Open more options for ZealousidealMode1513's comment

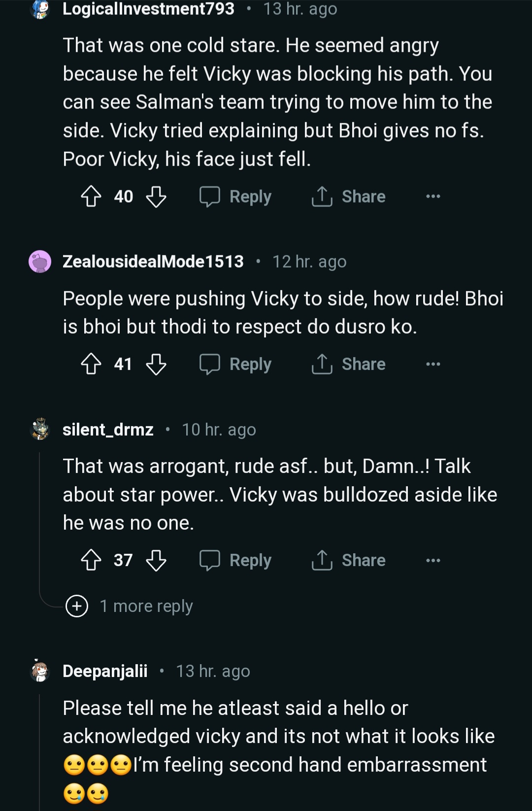(x=433, y=364)
